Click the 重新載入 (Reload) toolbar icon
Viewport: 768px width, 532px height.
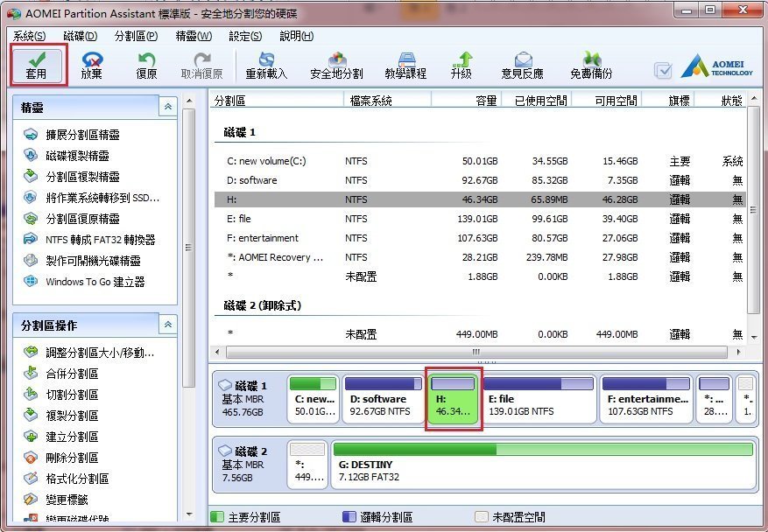[266, 65]
